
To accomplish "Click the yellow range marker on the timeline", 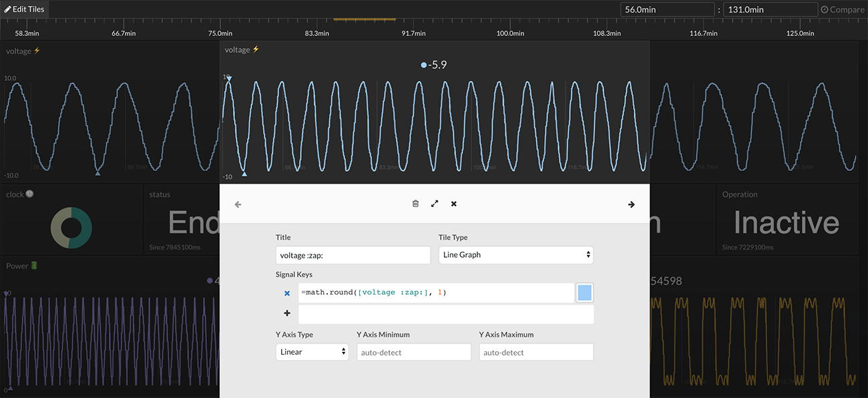I will point(365,19).
